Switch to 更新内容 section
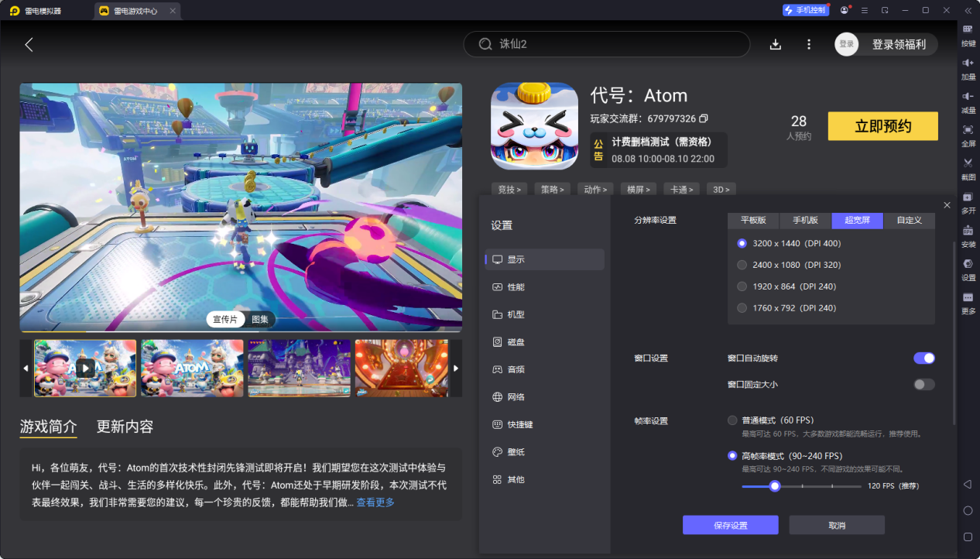The width and height of the screenshot is (980, 559). 125,427
